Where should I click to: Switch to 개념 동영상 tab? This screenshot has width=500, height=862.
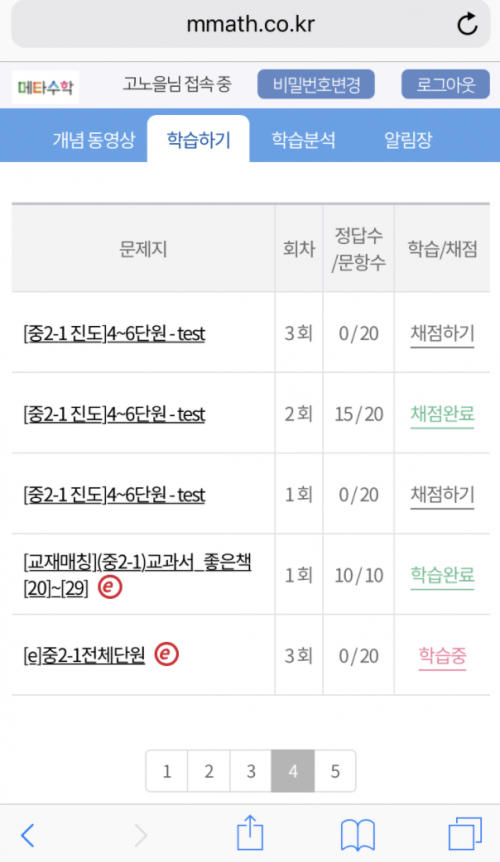[x=93, y=140]
